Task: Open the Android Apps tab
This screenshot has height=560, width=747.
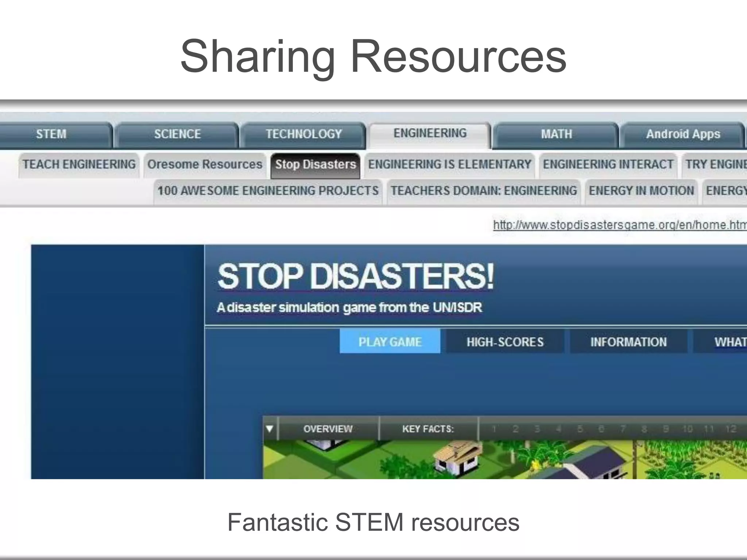Action: 683,135
